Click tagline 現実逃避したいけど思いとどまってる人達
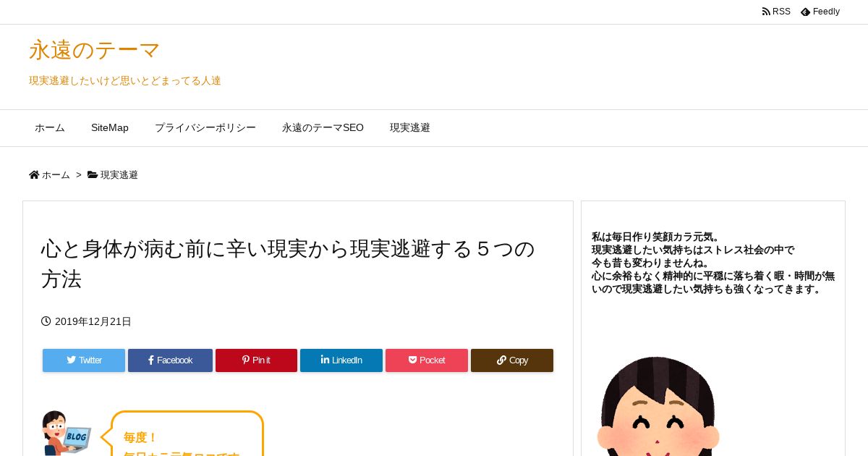Image resolution: width=868 pixels, height=456 pixels. tap(124, 80)
